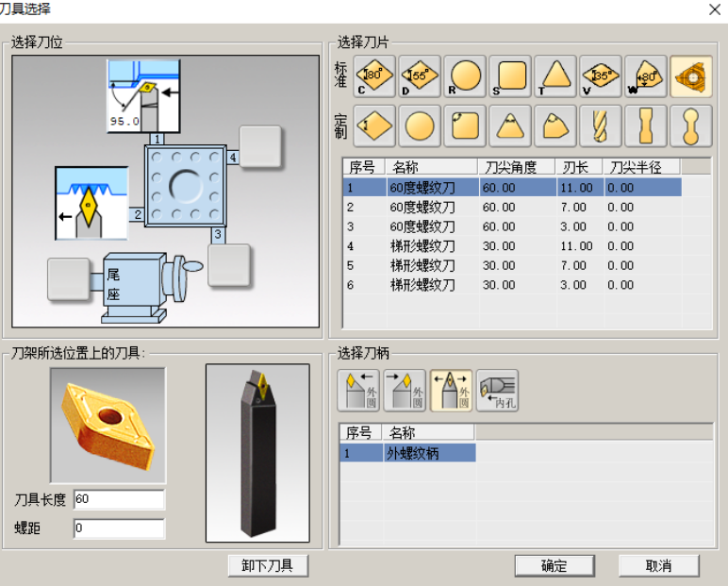Pick the custom drill bit insert
Screen dimensions: 728x586
click(x=601, y=126)
